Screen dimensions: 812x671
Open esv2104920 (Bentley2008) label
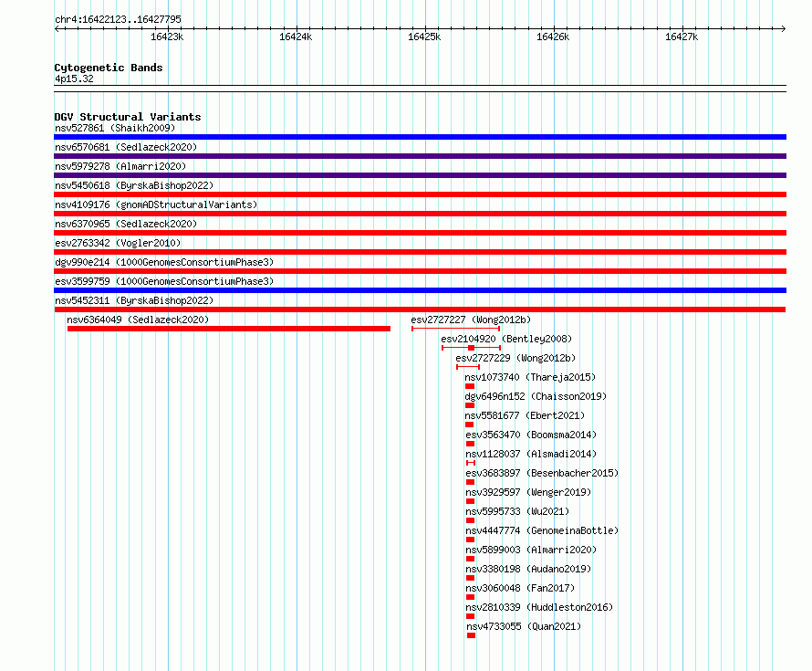[506, 339]
